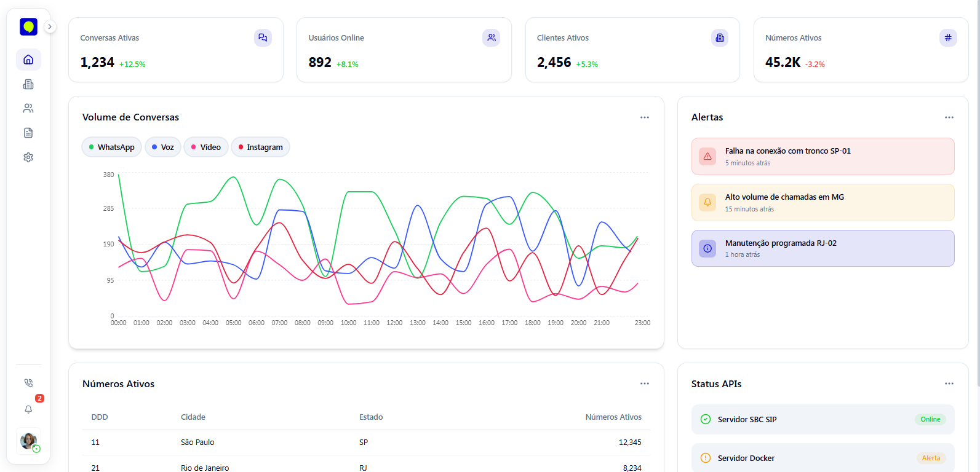Open the SP-01 connection failure alert
Image resolution: width=980 pixels, height=472 pixels.
pyautogui.click(x=823, y=157)
